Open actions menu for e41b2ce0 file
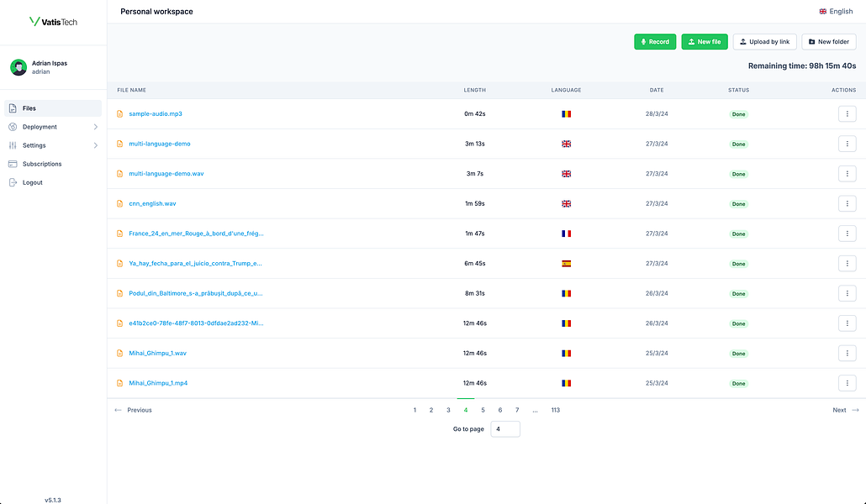Image resolution: width=866 pixels, height=504 pixels. pyautogui.click(x=847, y=323)
